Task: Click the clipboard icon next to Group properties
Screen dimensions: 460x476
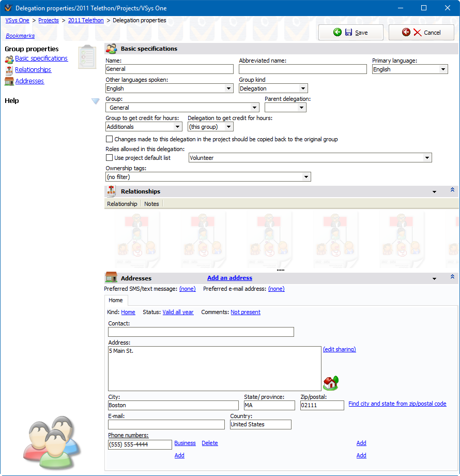Action: (87, 57)
